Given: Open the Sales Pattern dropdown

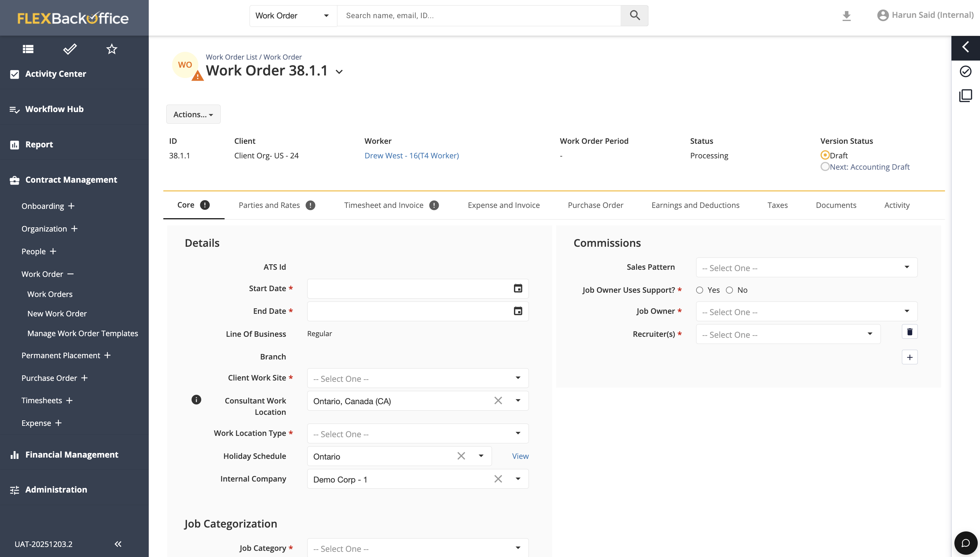Looking at the screenshot, I should [x=806, y=267].
